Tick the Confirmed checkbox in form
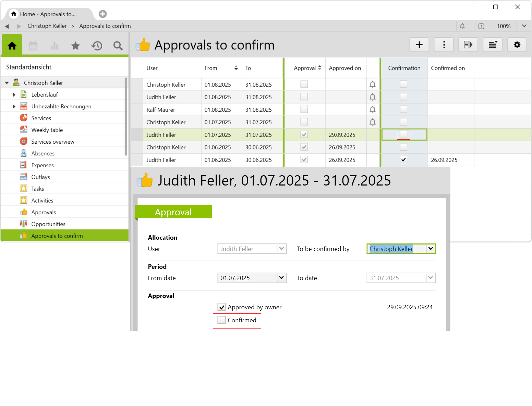The image size is (532, 406). pos(222,320)
